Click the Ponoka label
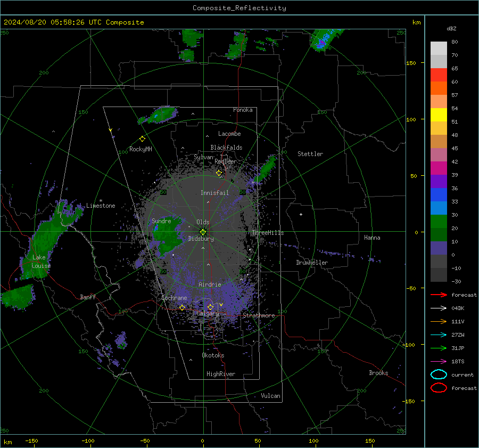This screenshot has width=479, height=448. point(243,110)
